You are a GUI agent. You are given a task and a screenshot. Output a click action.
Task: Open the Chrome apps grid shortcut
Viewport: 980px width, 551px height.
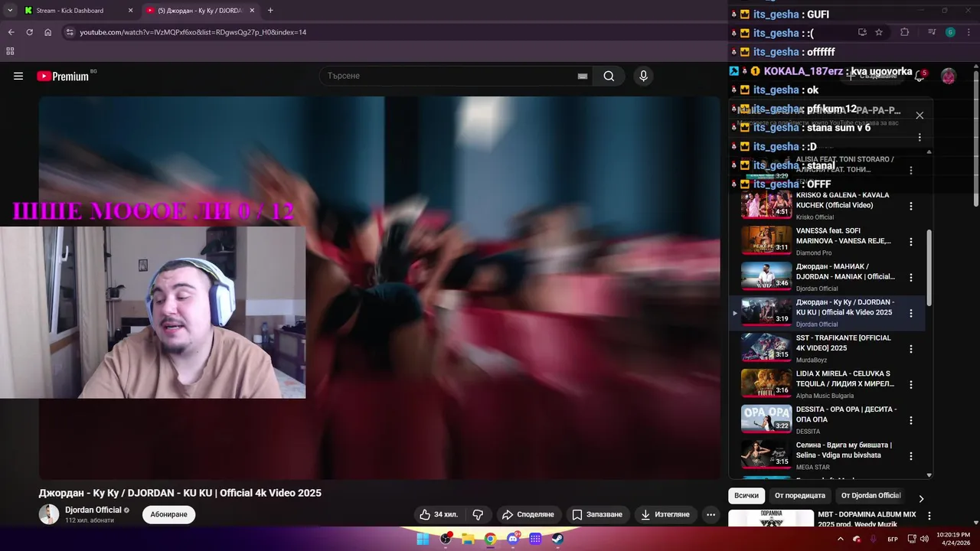point(10,51)
